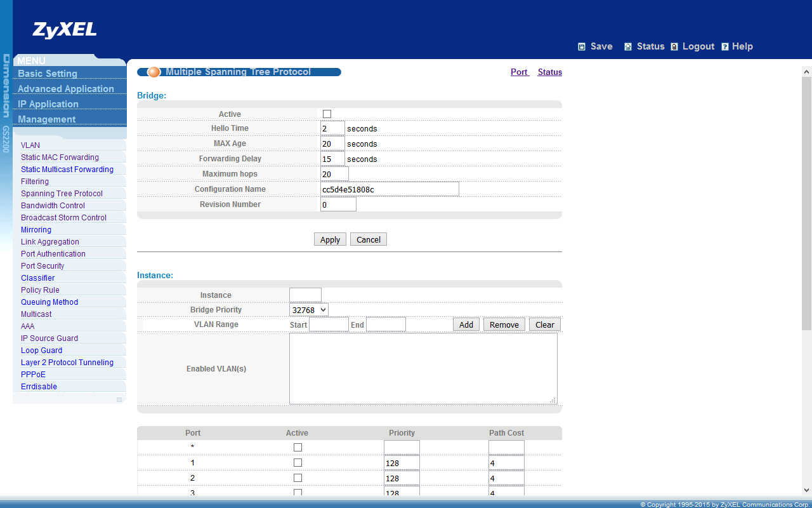The height and width of the screenshot is (508, 812).
Task: Click Save in the top bar
Action: point(601,46)
